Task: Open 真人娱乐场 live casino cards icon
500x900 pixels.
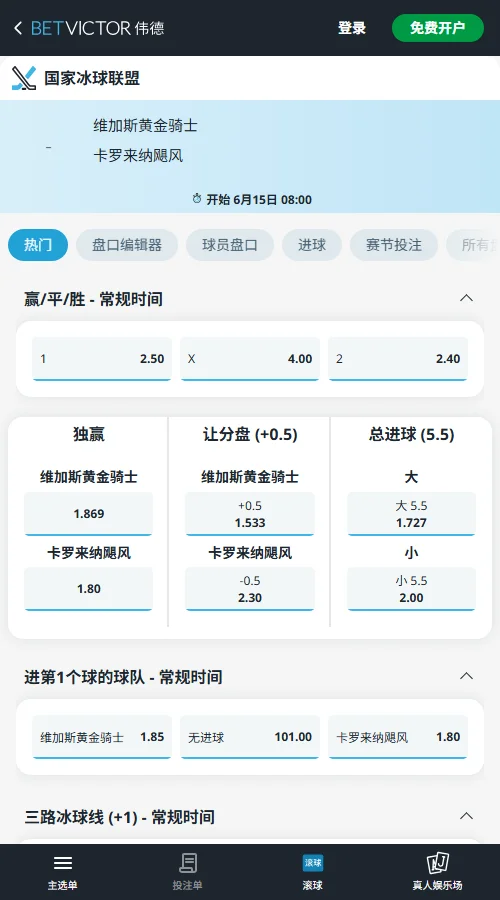Action: [x=437, y=863]
